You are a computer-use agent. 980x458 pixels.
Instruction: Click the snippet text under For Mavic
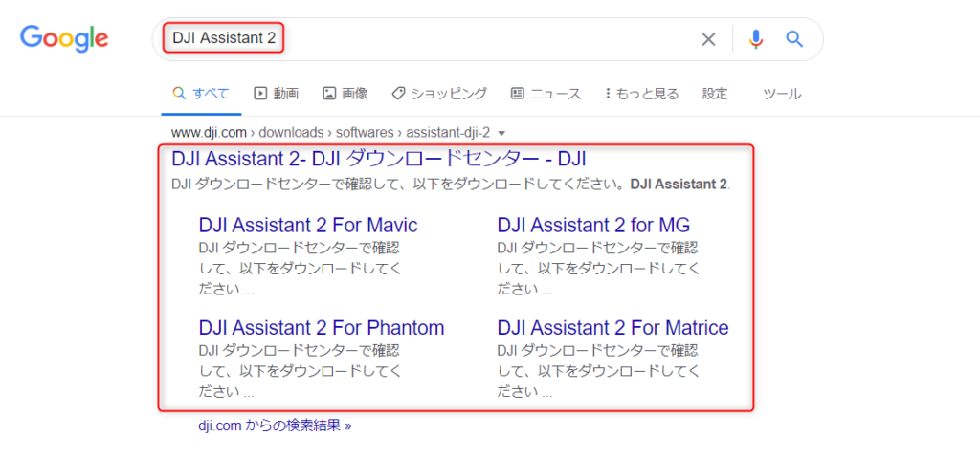coord(300,270)
